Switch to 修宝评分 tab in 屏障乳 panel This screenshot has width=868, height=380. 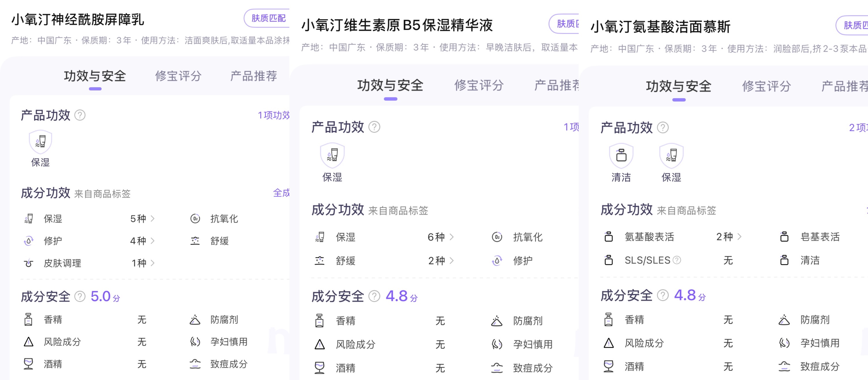[178, 76]
